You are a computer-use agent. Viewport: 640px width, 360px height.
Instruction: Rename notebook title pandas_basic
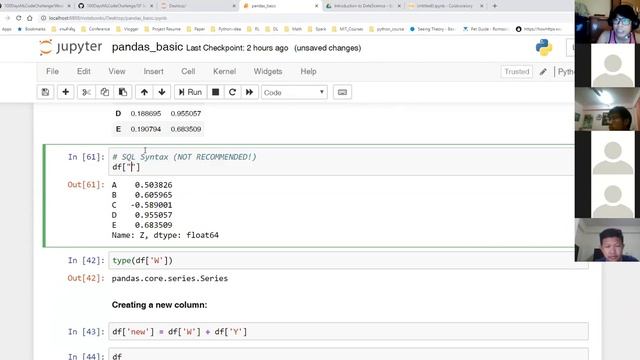click(x=147, y=47)
